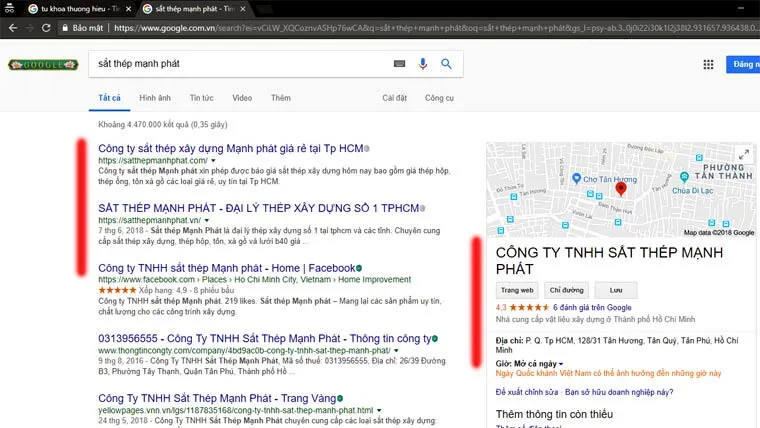Expand dropdown arrow next to thongtincongty.com URL
760x428 pixels.
(x=396, y=350)
